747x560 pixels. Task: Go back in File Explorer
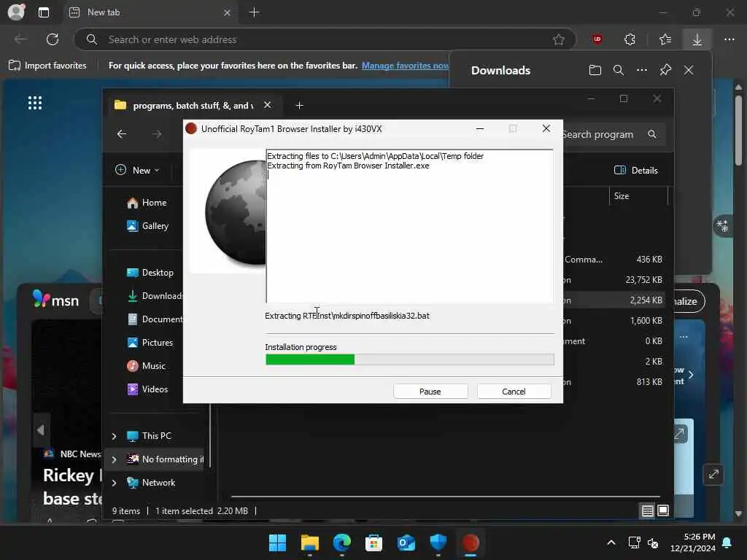[122, 134]
